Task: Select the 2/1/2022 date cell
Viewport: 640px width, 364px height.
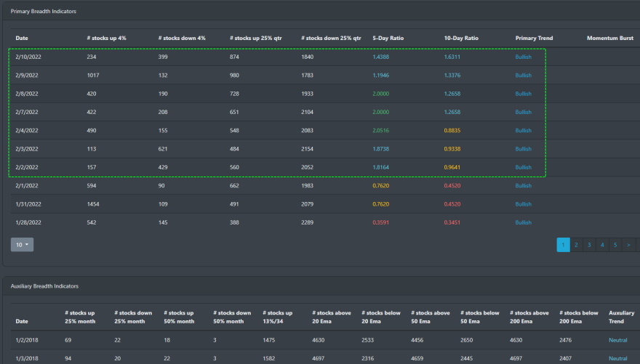Action: (x=26, y=185)
